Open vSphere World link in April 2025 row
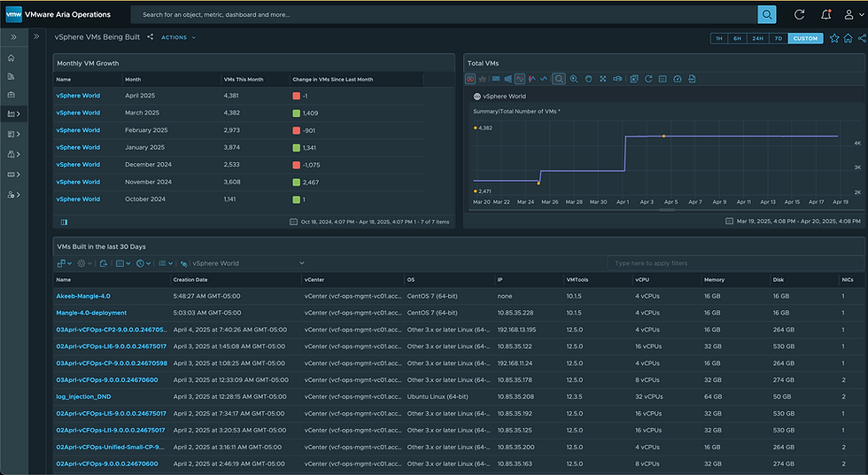868x475 pixels. pyautogui.click(x=78, y=96)
